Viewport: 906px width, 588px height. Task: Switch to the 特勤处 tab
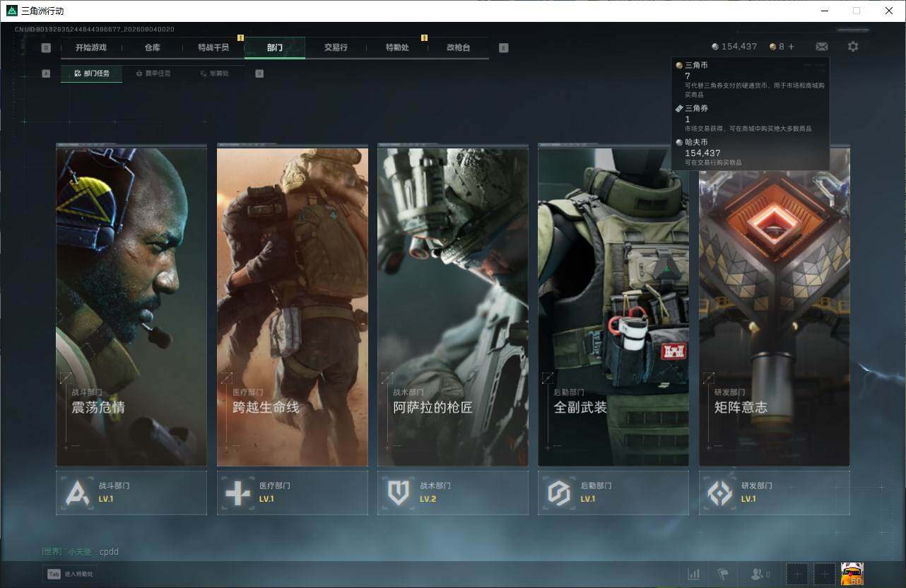pos(397,47)
